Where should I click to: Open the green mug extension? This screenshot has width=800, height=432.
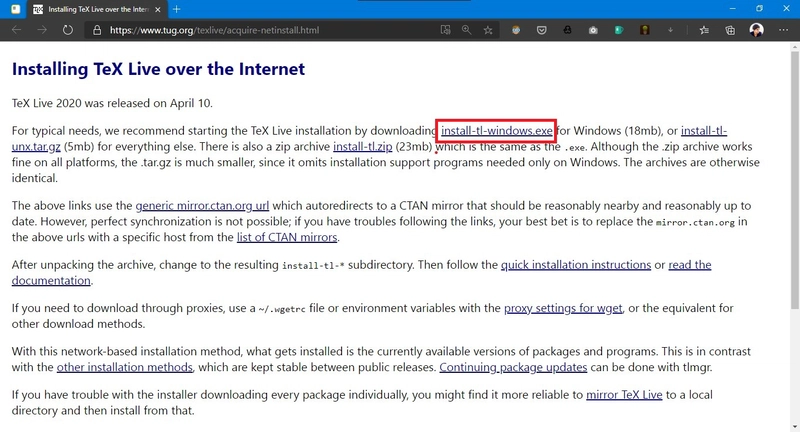tap(618, 30)
